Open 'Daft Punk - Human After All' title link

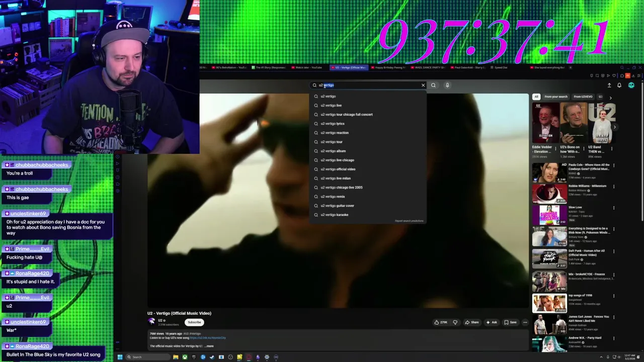click(587, 253)
